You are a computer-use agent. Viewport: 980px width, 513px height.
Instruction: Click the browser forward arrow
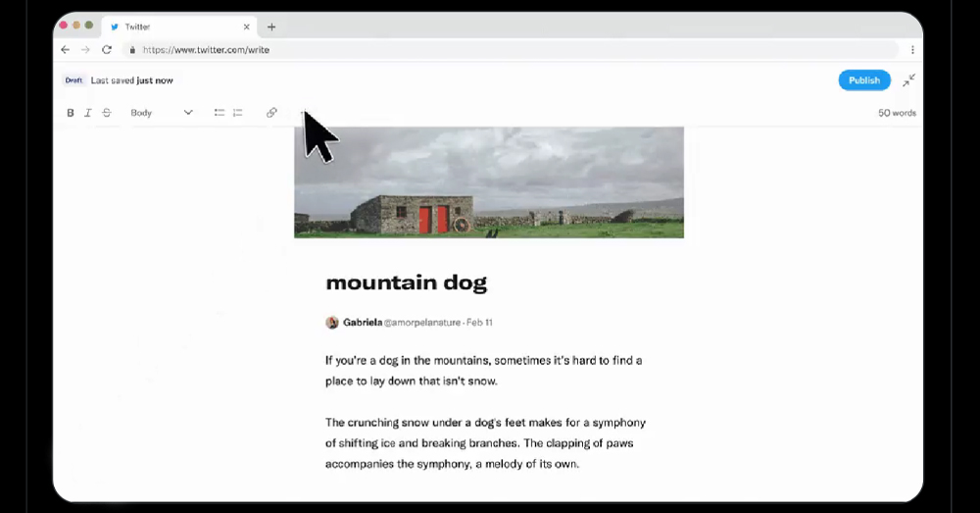pyautogui.click(x=86, y=50)
